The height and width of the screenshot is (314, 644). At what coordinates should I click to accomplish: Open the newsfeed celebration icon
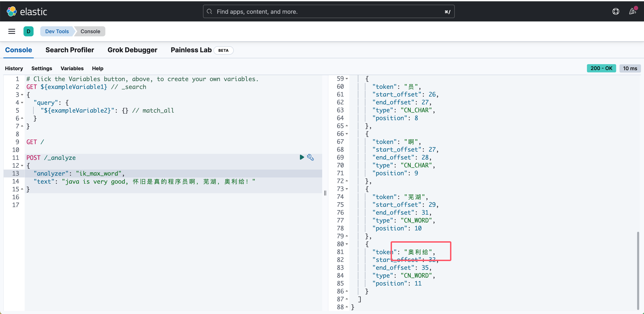pyautogui.click(x=632, y=12)
